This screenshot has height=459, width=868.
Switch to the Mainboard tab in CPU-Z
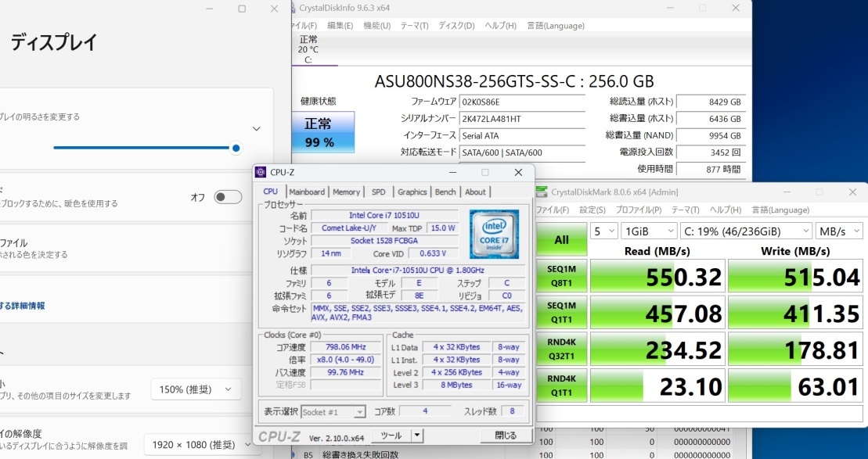pyautogui.click(x=307, y=192)
